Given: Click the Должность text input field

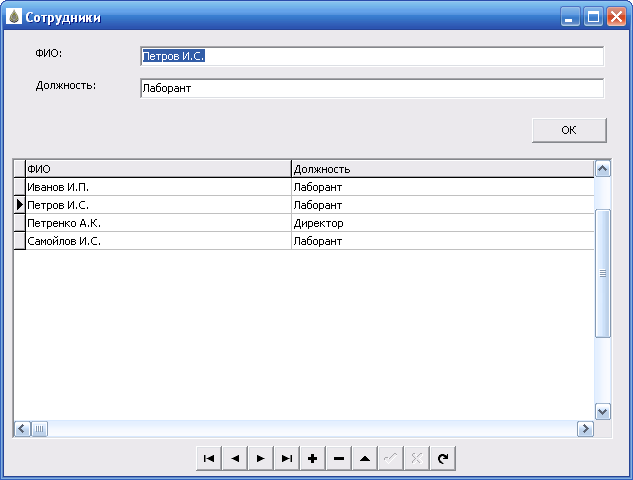Looking at the screenshot, I should coord(371,89).
